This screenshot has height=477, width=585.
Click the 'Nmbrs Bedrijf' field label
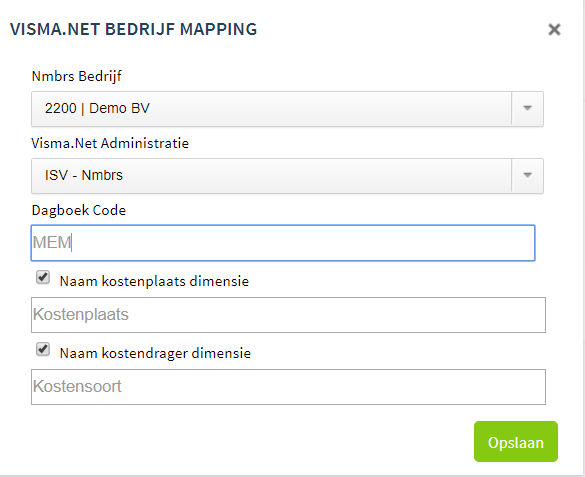[x=77, y=76]
